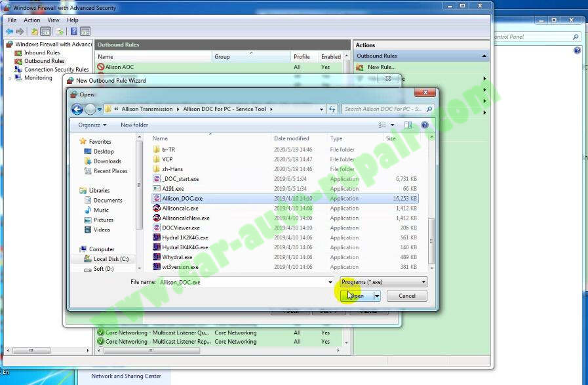Click Search Allison DOC For PC field
588x385 pixels.
pyautogui.click(x=383, y=109)
